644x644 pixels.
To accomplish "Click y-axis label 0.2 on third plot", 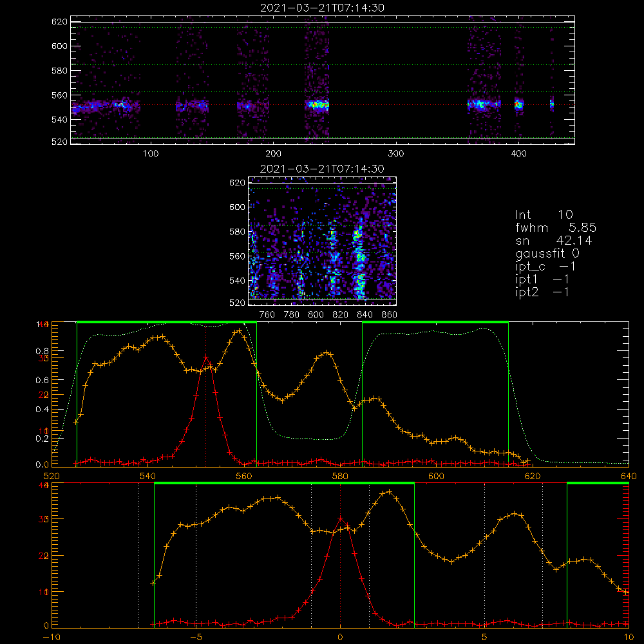I will [43, 438].
